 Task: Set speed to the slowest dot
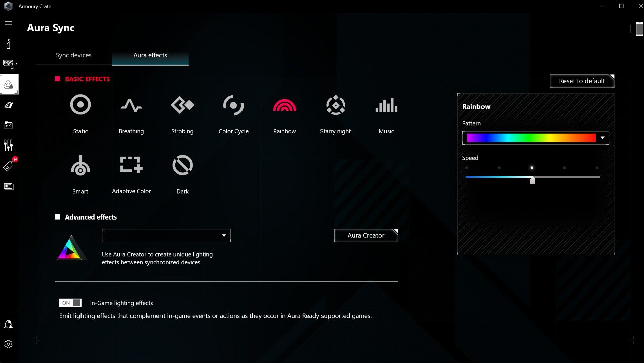[467, 168]
